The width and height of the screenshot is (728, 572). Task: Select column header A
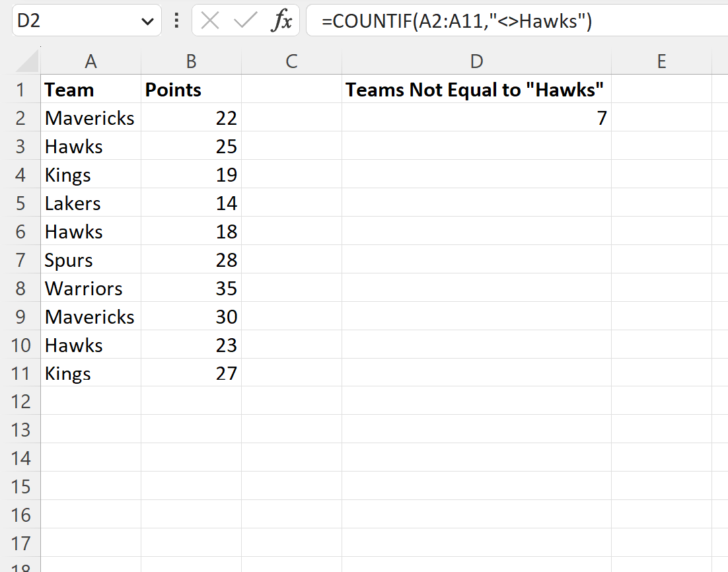pyautogui.click(x=91, y=61)
